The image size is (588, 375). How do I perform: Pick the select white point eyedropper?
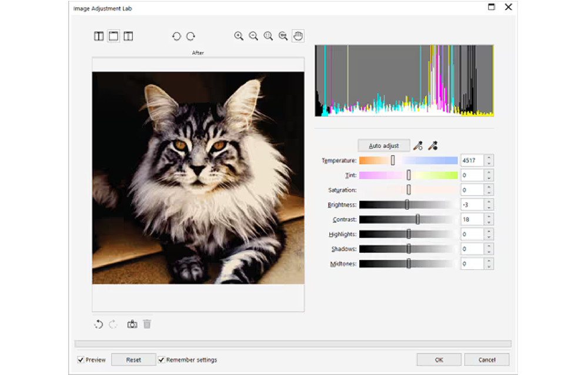coord(417,146)
